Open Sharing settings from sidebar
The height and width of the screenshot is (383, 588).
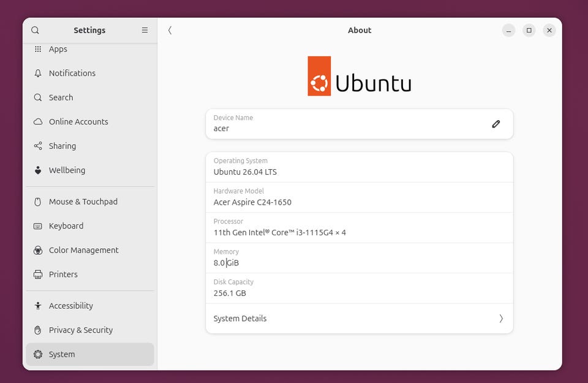pos(90,146)
